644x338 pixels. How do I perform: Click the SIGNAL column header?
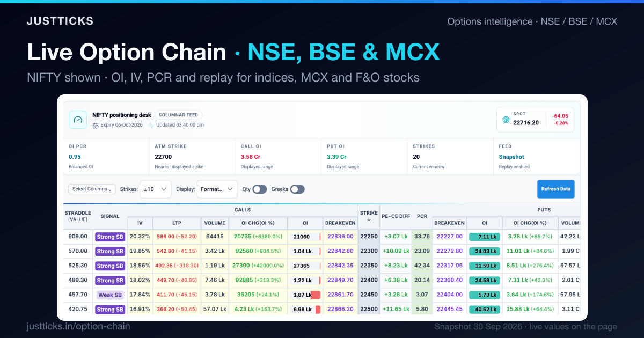110,216
